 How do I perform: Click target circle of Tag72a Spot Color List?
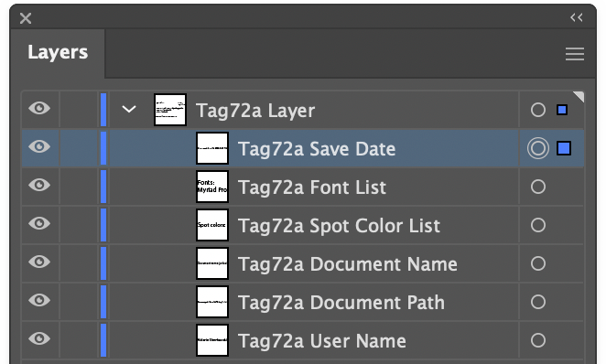[x=538, y=225]
